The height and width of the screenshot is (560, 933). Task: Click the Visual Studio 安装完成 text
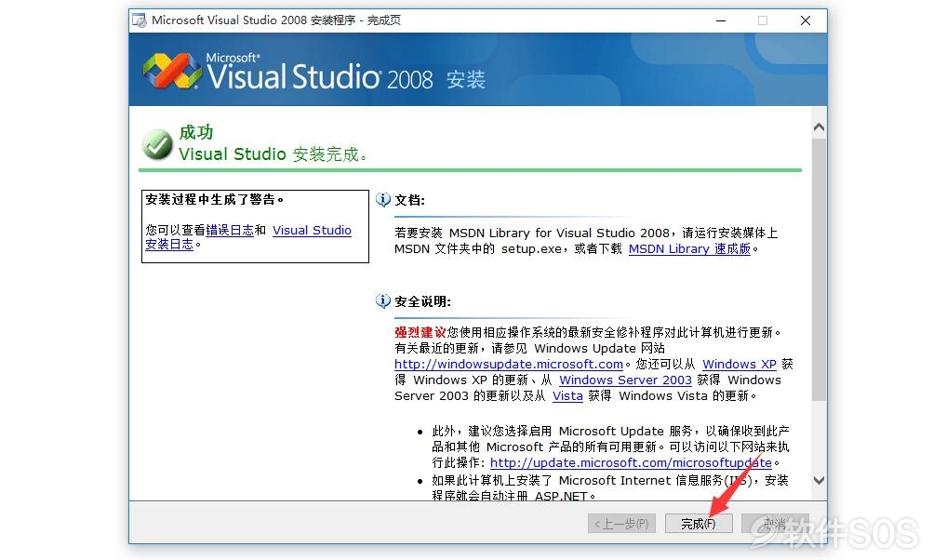[273, 154]
